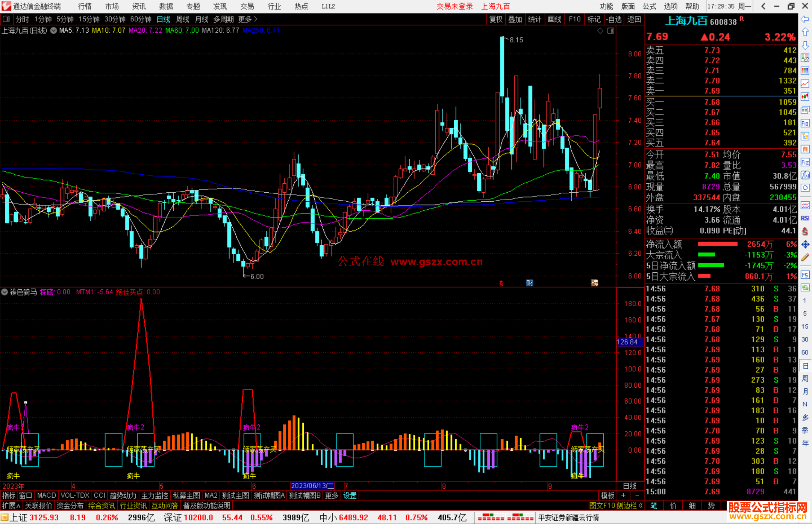This screenshot has width=812, height=524.
Task: Expand dropdown next to 上海九百(日线)
Action: pos(54,31)
